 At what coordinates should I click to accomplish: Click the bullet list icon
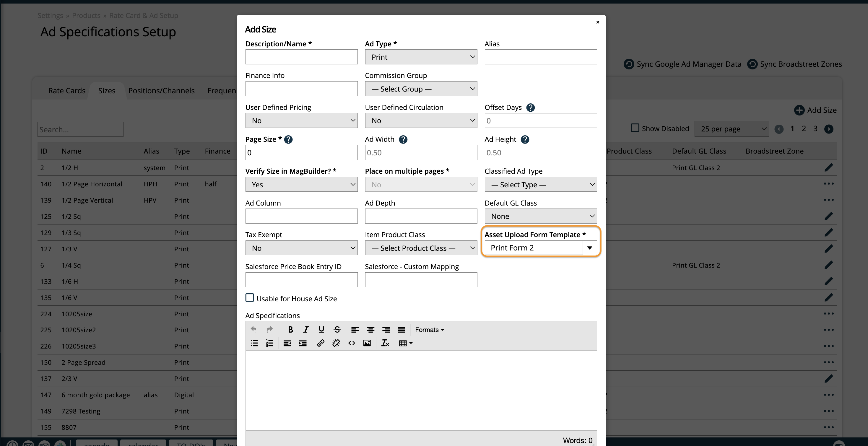(254, 343)
